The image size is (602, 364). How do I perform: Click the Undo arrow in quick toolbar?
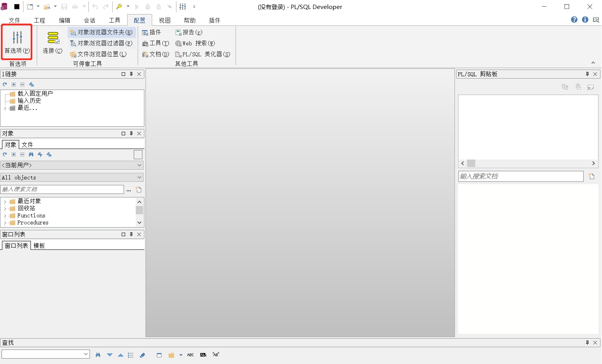pyautogui.click(x=95, y=7)
